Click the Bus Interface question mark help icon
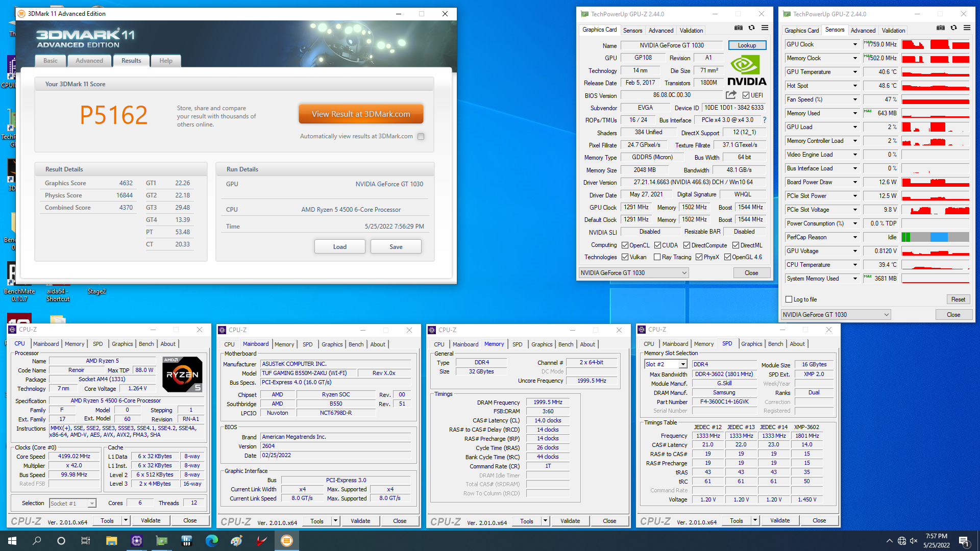 click(764, 120)
